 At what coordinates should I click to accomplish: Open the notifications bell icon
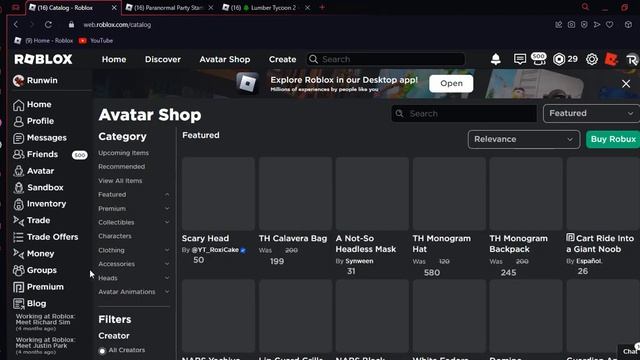point(496,59)
